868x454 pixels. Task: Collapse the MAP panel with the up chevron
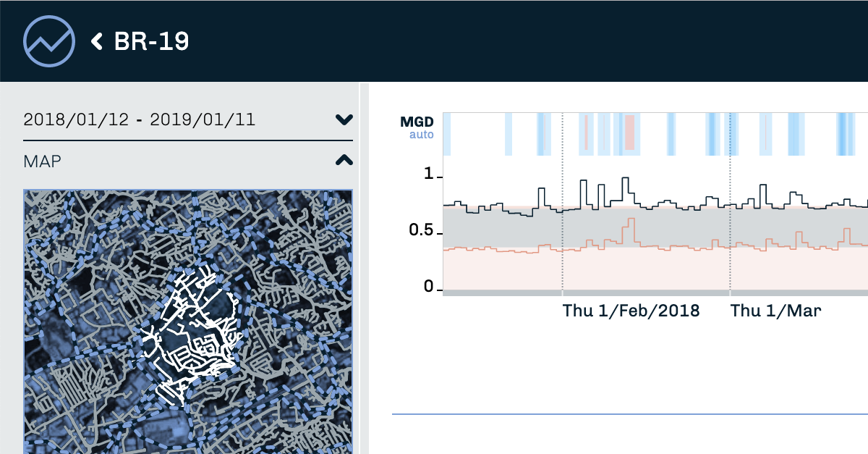click(344, 161)
